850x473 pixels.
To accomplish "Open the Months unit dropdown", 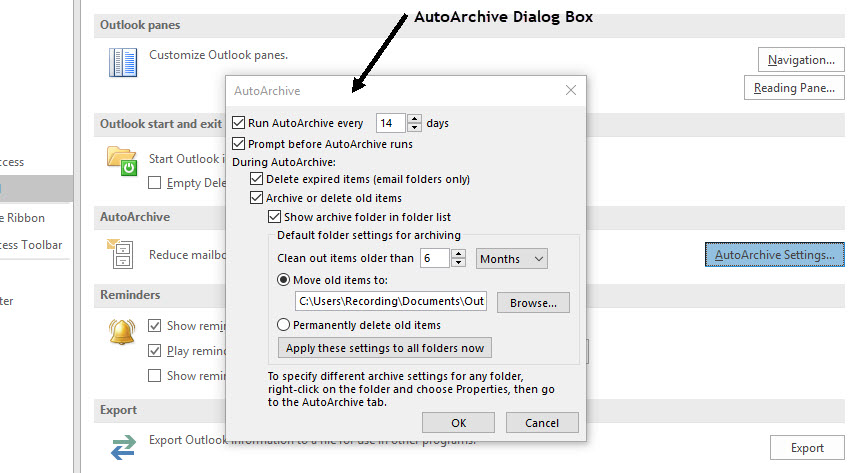I will (x=512, y=258).
